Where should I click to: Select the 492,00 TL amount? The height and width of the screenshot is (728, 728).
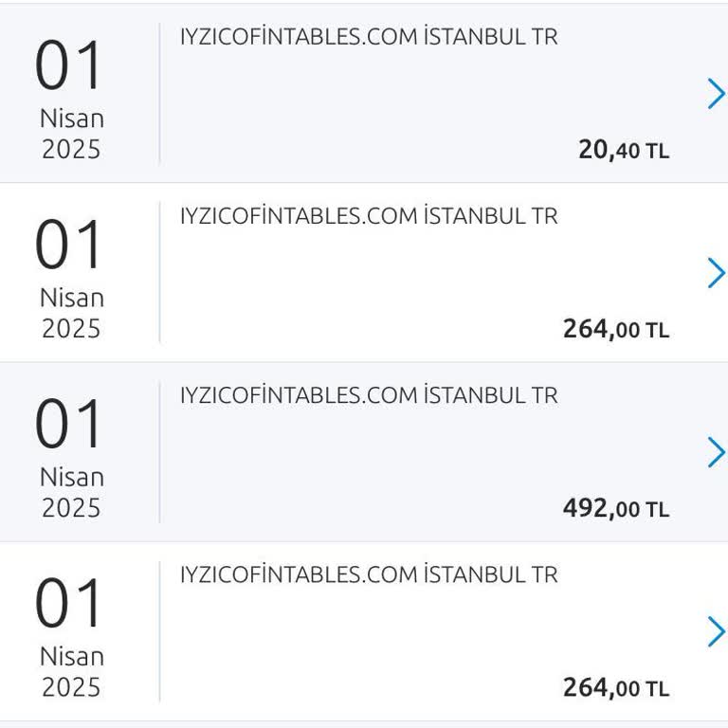(615, 508)
